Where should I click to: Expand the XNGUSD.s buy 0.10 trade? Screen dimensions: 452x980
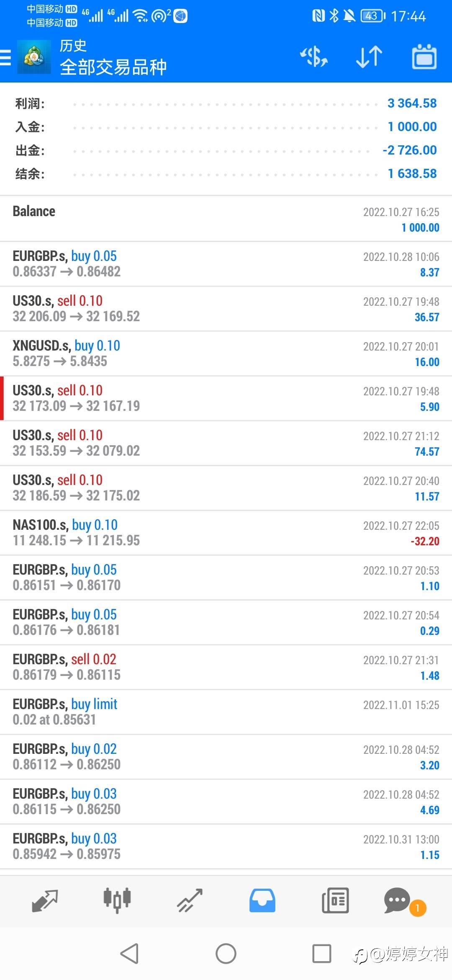(226, 353)
